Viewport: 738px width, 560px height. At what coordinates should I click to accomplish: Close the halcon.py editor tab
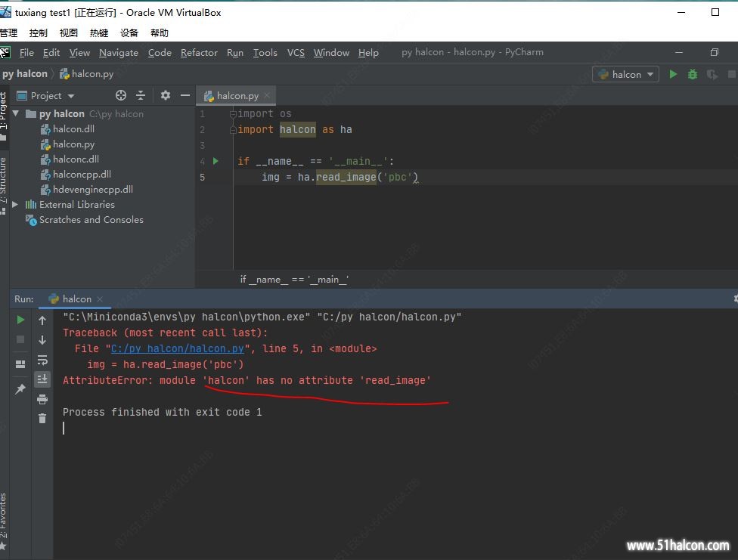[267, 95]
